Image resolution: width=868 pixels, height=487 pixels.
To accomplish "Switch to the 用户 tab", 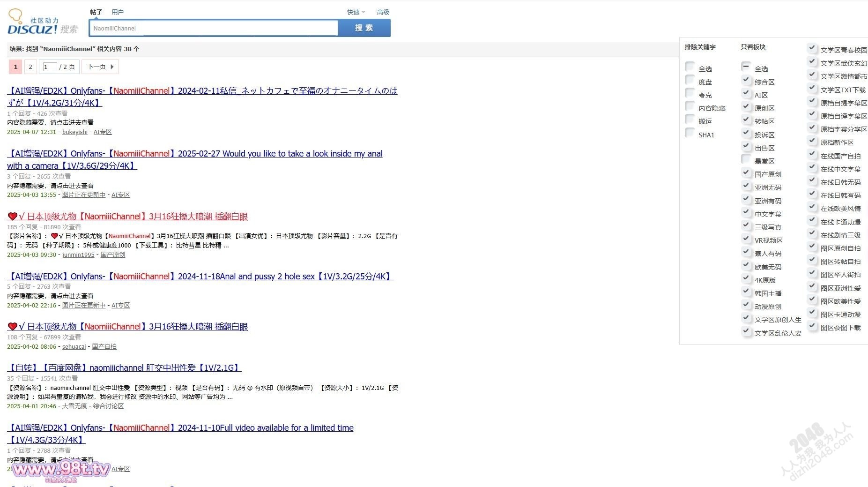I will click(x=118, y=12).
